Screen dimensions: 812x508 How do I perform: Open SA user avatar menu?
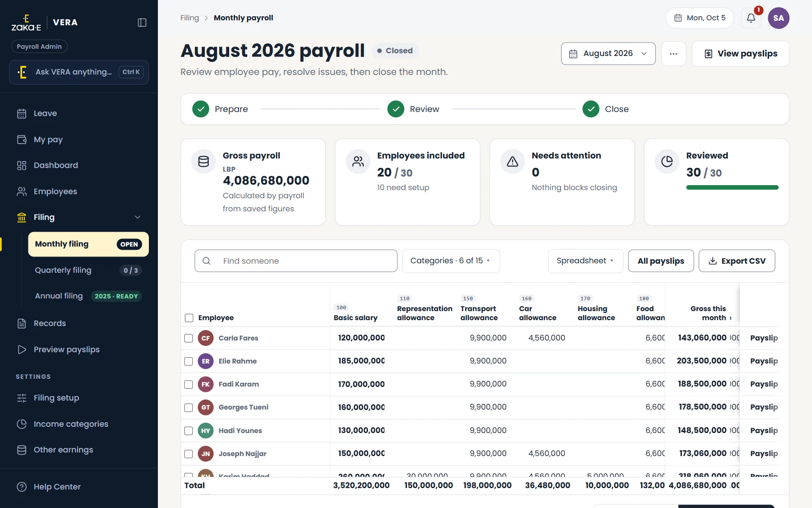779,18
